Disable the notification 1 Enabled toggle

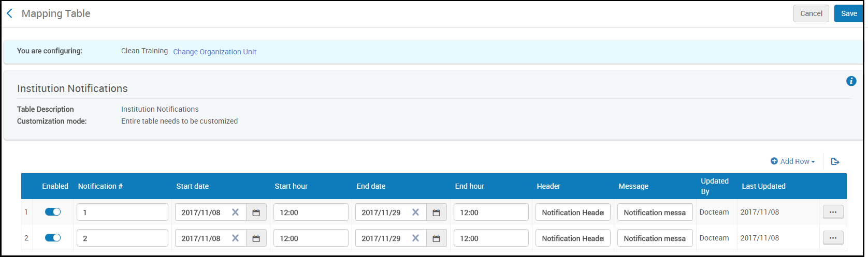click(53, 212)
